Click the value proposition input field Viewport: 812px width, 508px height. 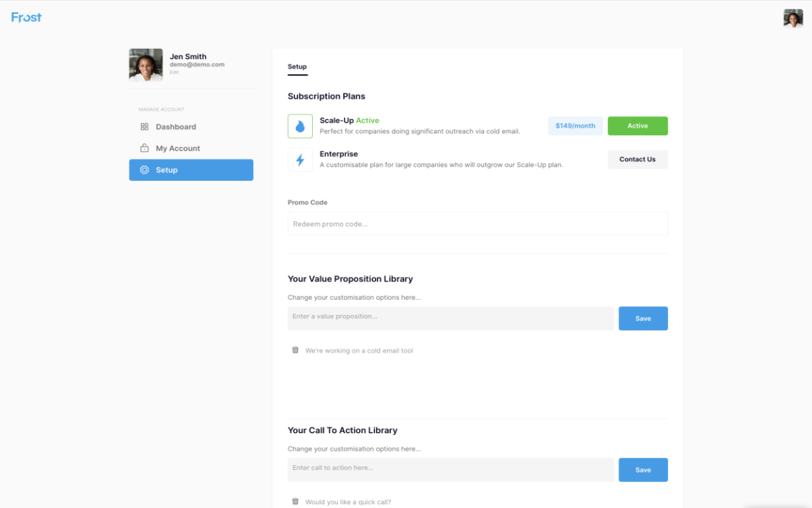click(x=451, y=318)
